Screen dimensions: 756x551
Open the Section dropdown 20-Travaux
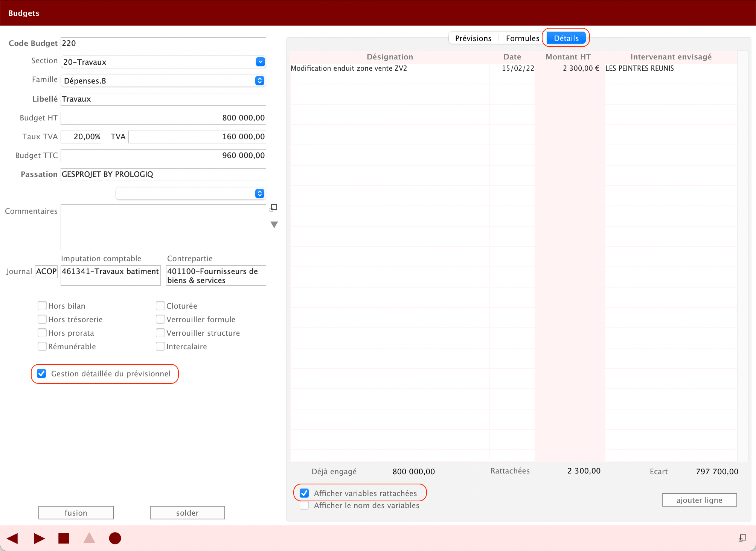pyautogui.click(x=163, y=62)
